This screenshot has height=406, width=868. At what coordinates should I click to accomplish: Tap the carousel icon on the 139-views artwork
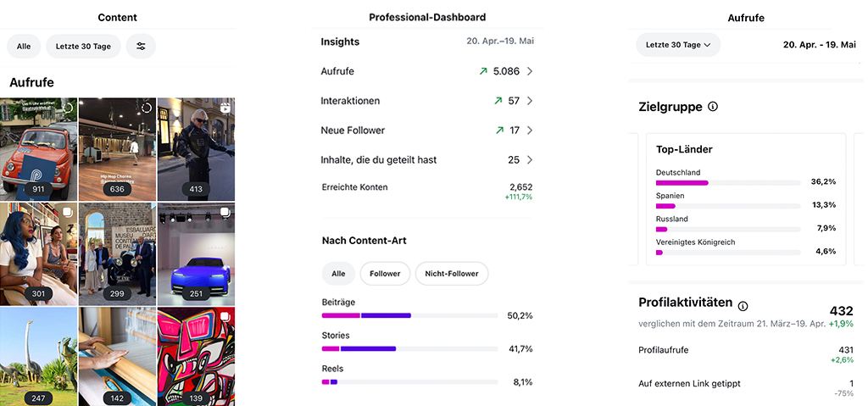[x=225, y=316]
